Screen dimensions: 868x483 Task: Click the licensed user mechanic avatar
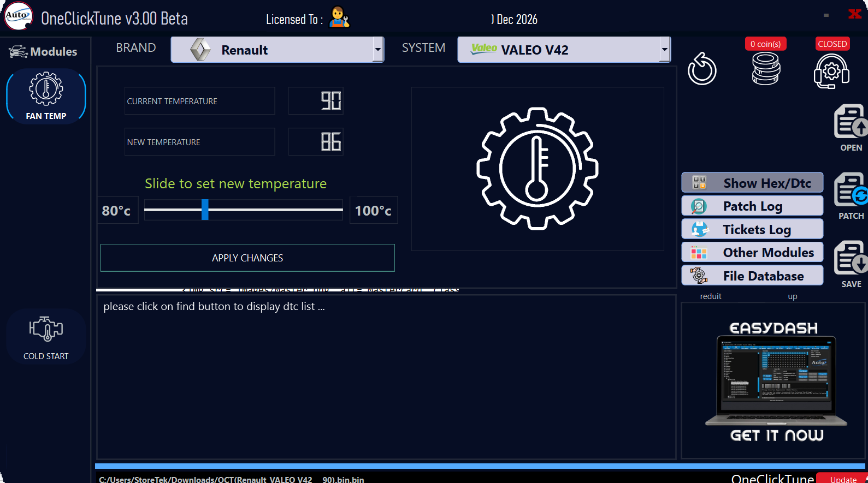(339, 17)
